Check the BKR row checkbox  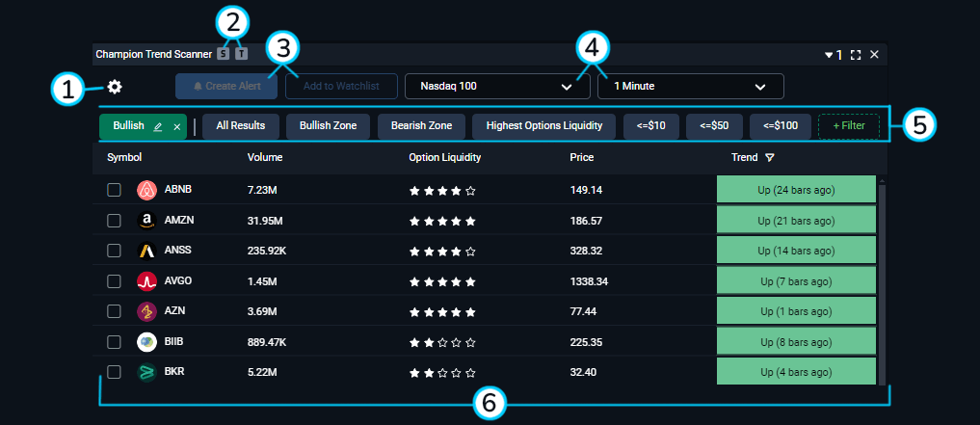pyautogui.click(x=114, y=372)
